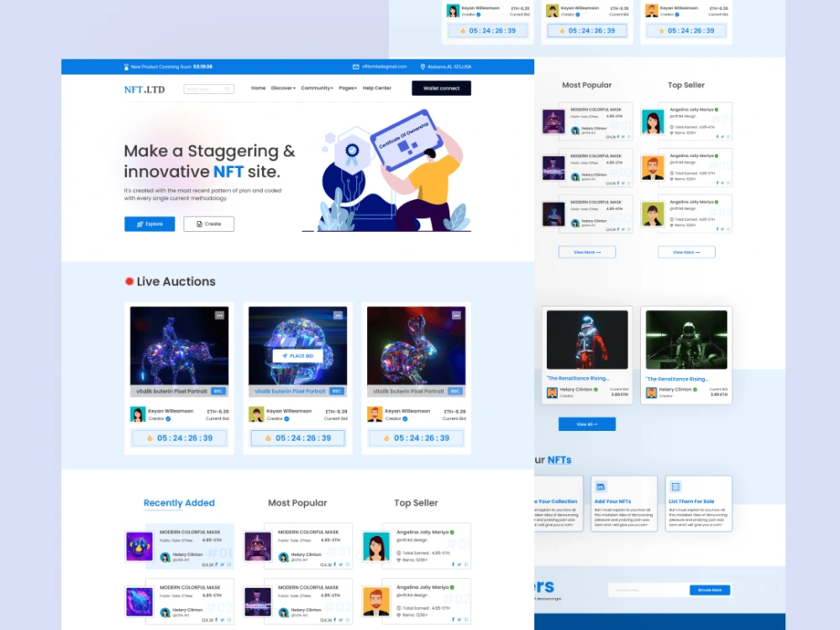Click PLACE BID on the crystal helmet card

point(298,355)
